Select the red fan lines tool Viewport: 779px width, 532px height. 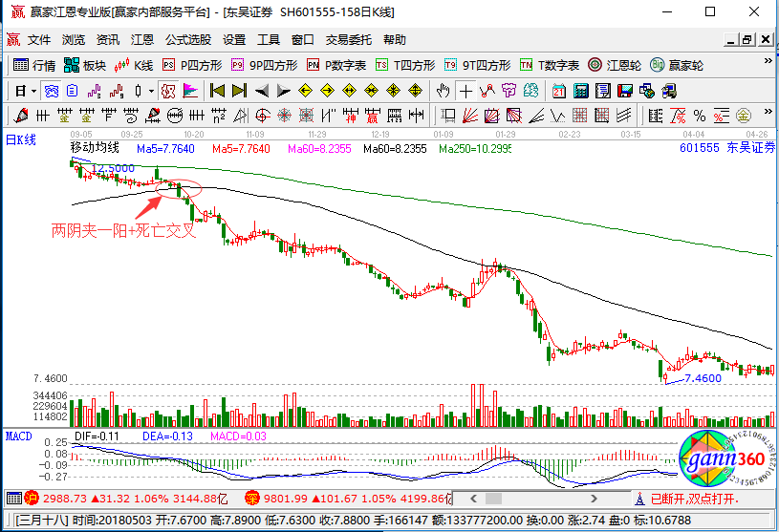click(470, 116)
